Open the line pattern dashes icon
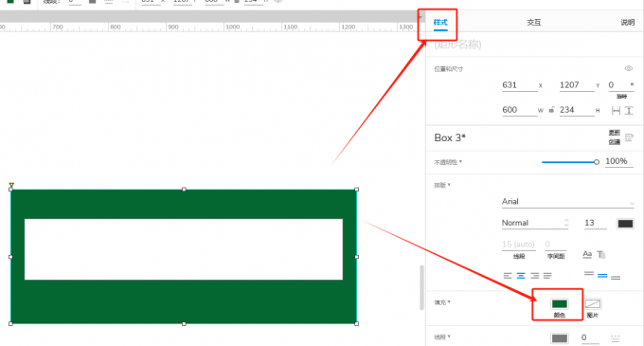Screen dimensions: 644x346 [x=615, y=338]
